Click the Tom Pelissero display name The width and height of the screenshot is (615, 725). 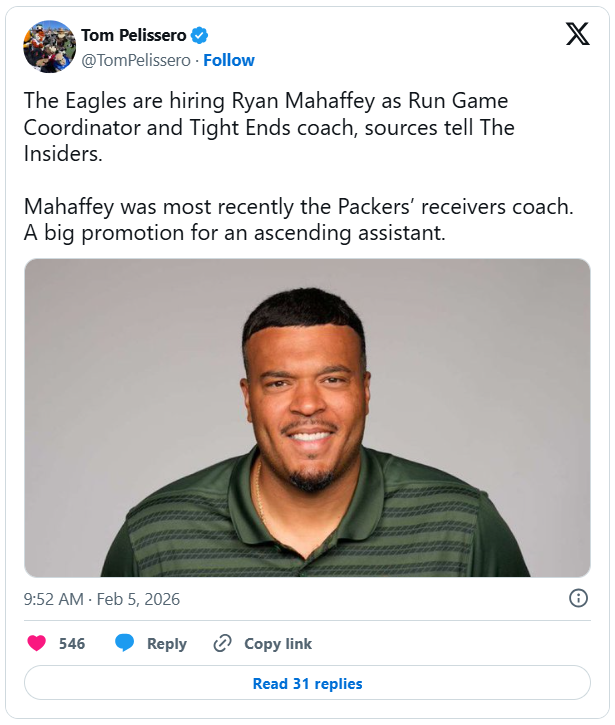133,36
